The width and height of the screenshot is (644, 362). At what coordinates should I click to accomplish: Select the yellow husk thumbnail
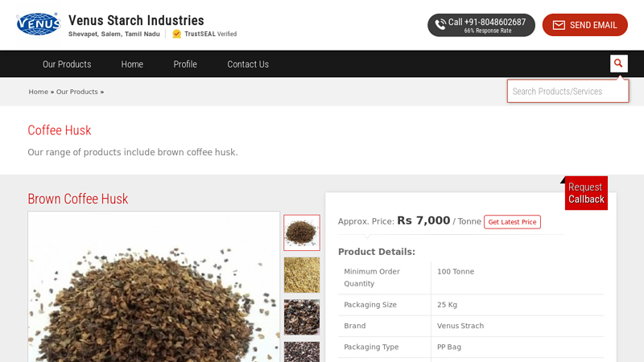(x=301, y=275)
